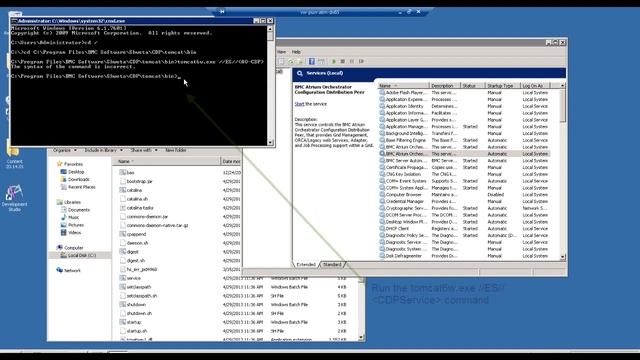Click the Network icon in Explorer navigation pane
Image resolution: width=640 pixels, height=360 pixels.
[60, 270]
